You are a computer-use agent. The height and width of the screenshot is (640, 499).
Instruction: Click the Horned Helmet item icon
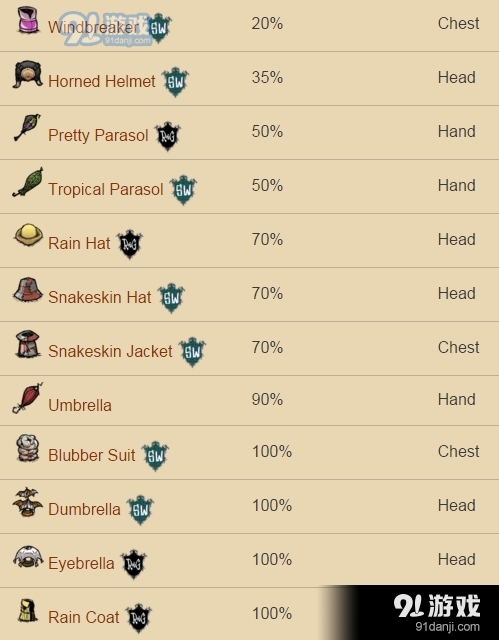click(27, 74)
